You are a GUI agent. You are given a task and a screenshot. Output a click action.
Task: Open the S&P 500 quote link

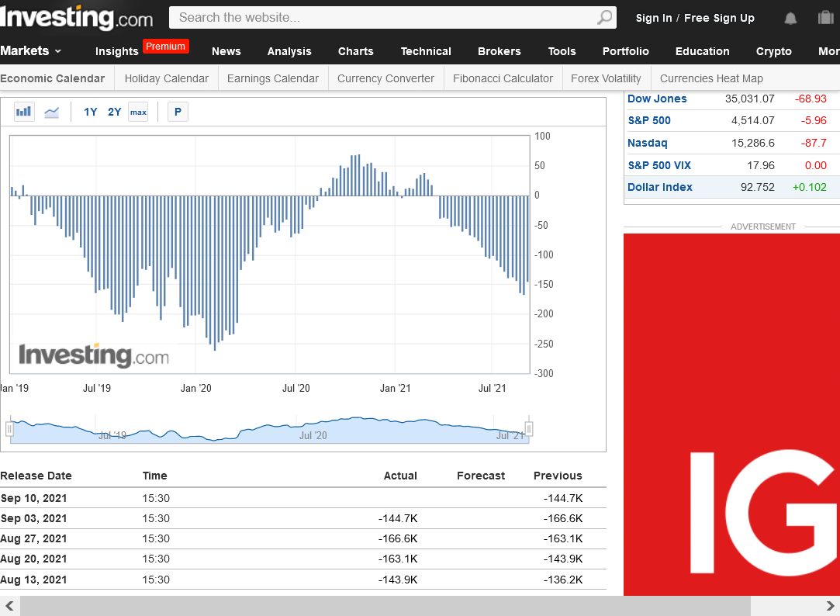pos(649,120)
